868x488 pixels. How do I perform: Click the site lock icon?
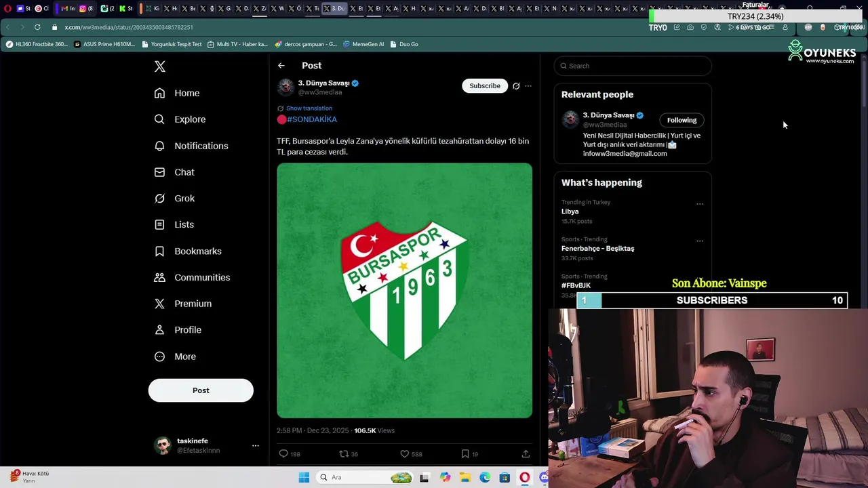(55, 27)
